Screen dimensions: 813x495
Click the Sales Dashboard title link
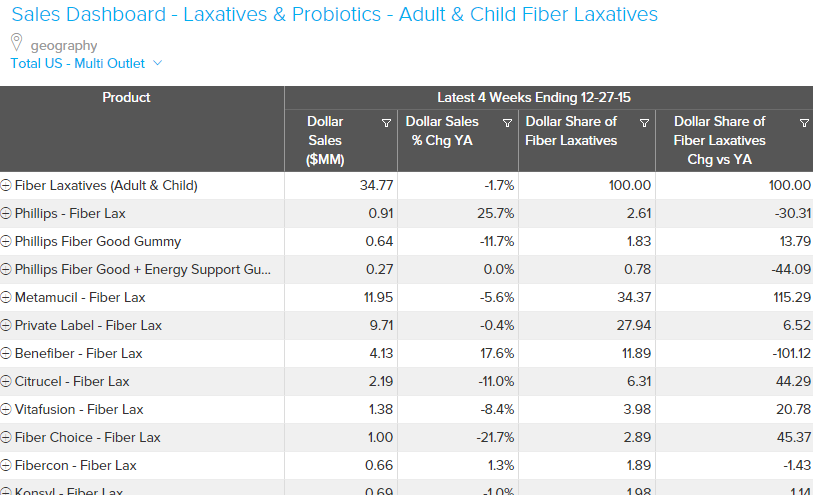click(x=334, y=15)
